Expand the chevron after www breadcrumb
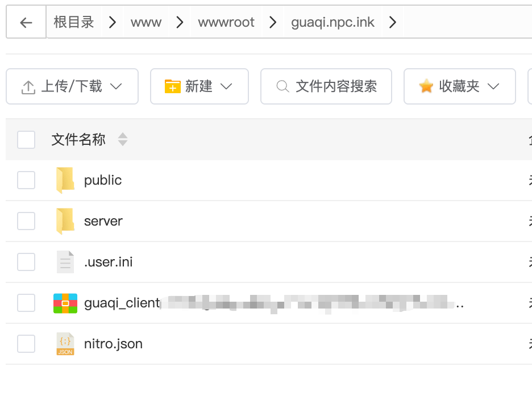 [x=180, y=22]
